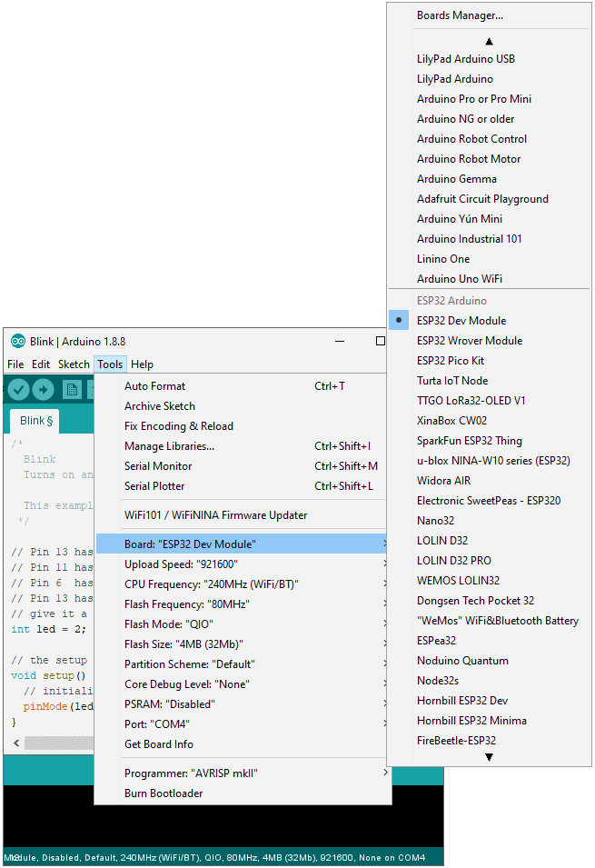The width and height of the screenshot is (595, 868).
Task: Click Get Board Info
Action: point(242,744)
